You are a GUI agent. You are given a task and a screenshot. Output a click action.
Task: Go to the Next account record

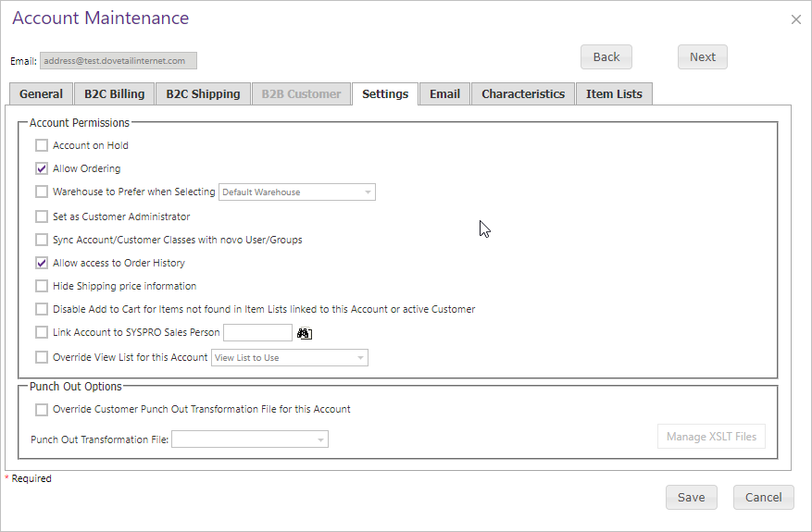click(x=702, y=57)
